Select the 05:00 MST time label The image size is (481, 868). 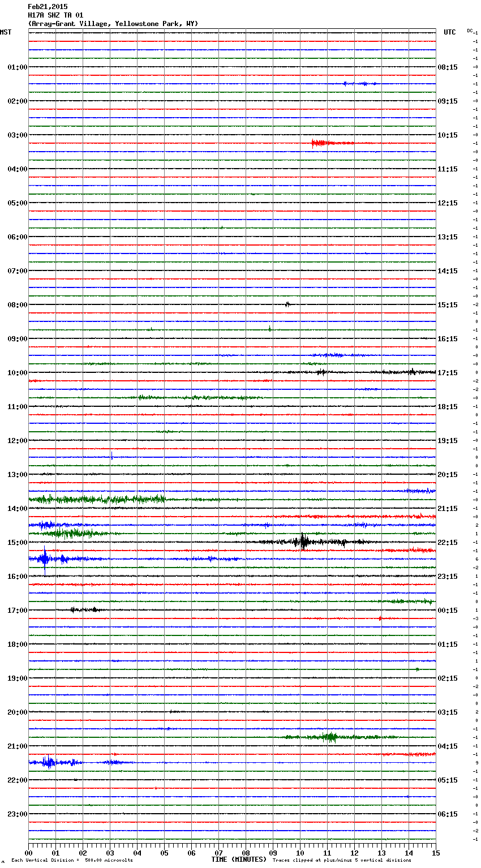pyautogui.click(x=18, y=203)
